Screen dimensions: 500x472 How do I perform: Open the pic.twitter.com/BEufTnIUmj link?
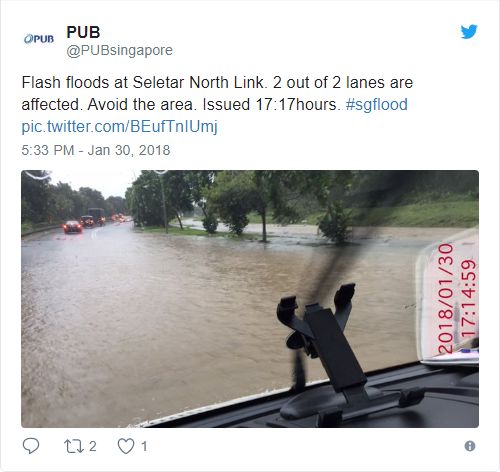pyautogui.click(x=119, y=127)
